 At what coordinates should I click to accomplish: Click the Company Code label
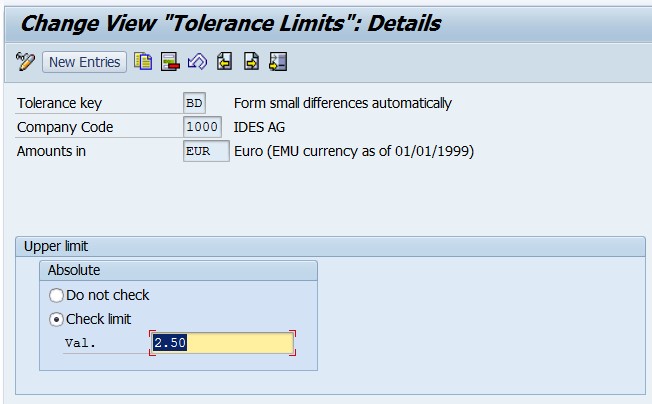[x=65, y=127]
